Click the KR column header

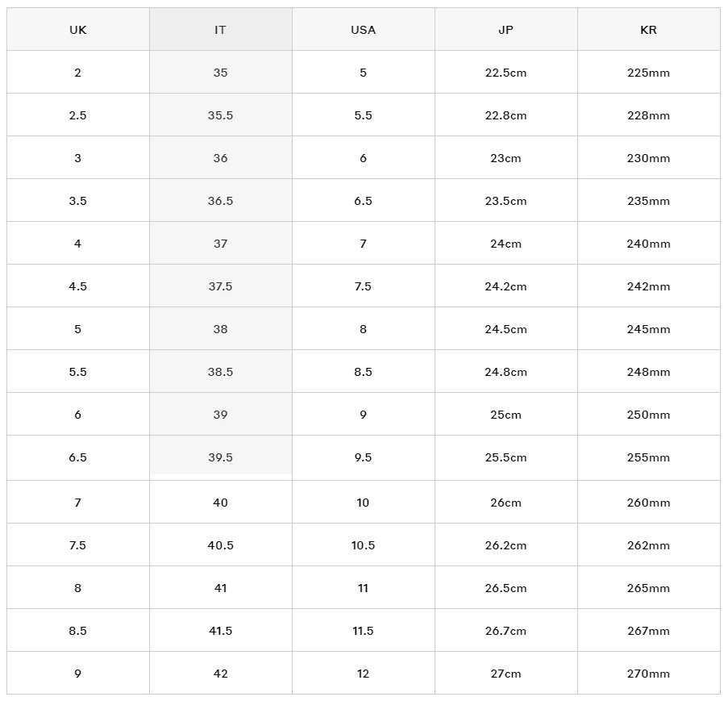[648, 30]
